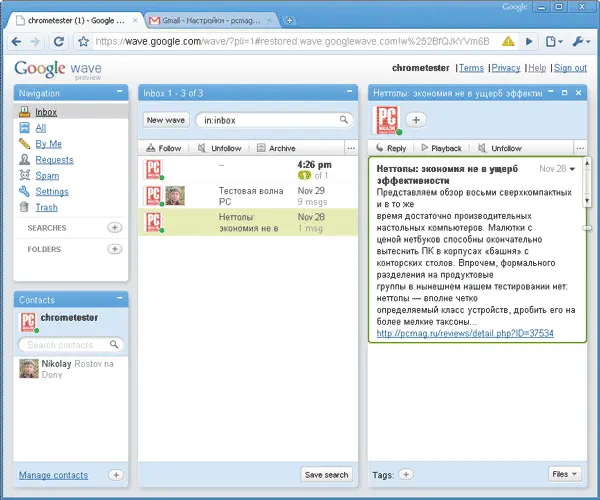
Task: Click the Save search button
Action: 326,475
